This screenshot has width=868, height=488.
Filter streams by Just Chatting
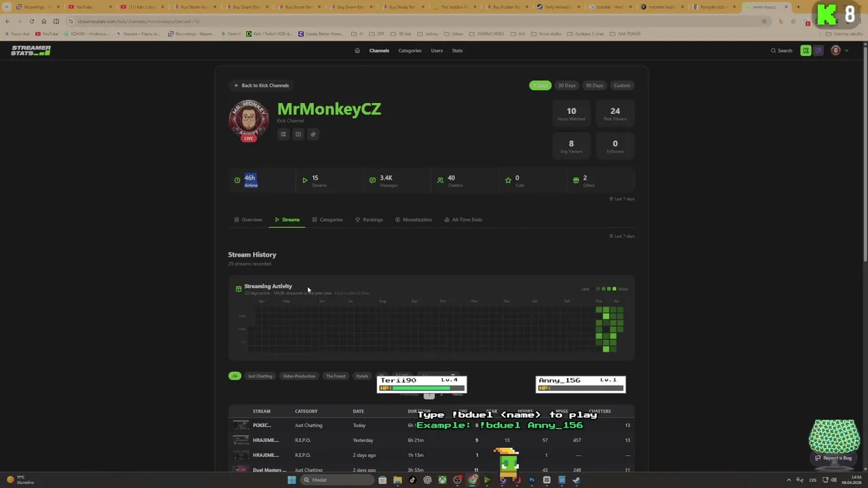(260, 376)
